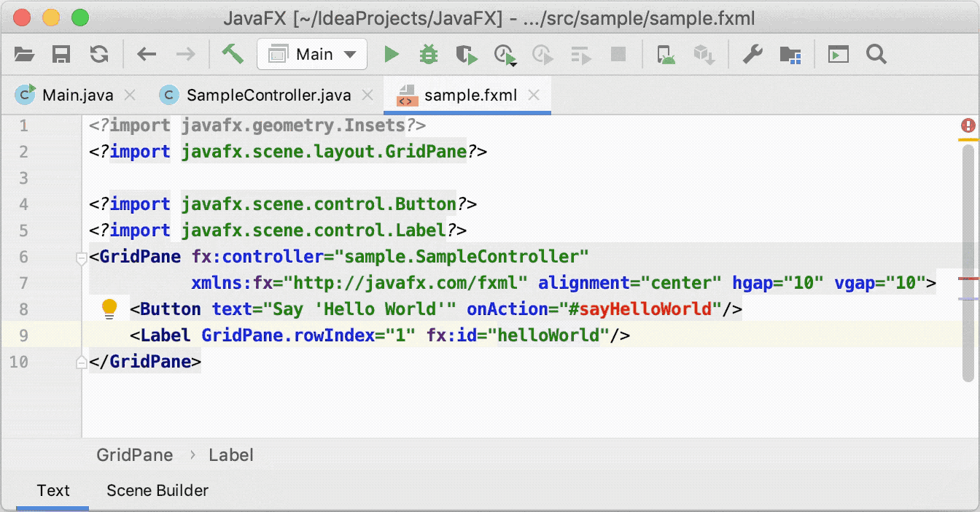This screenshot has width=980, height=512.
Task: Open a file using the folder icon
Action: pos(23,54)
